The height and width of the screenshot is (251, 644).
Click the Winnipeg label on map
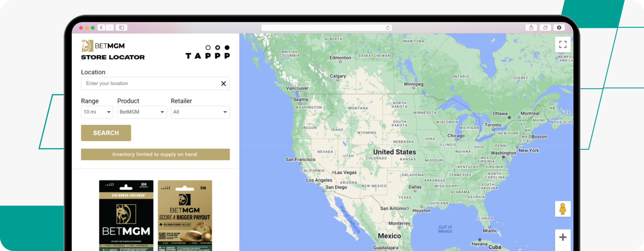coord(414,84)
